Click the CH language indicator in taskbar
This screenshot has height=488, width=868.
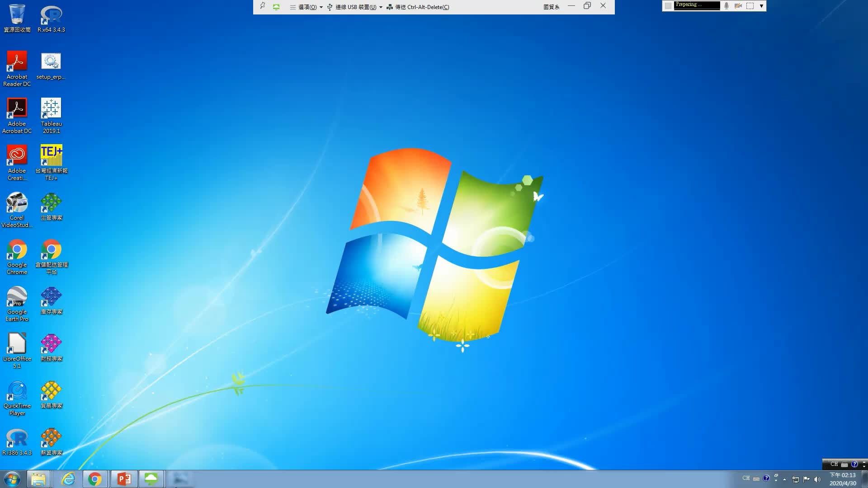(x=746, y=478)
